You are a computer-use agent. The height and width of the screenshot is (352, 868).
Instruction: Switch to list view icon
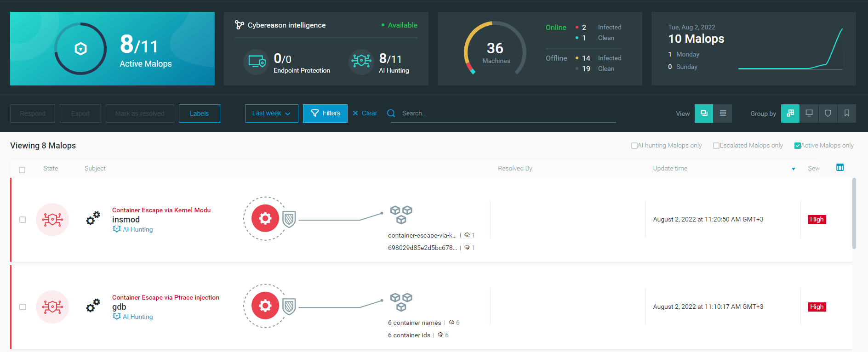tap(723, 114)
